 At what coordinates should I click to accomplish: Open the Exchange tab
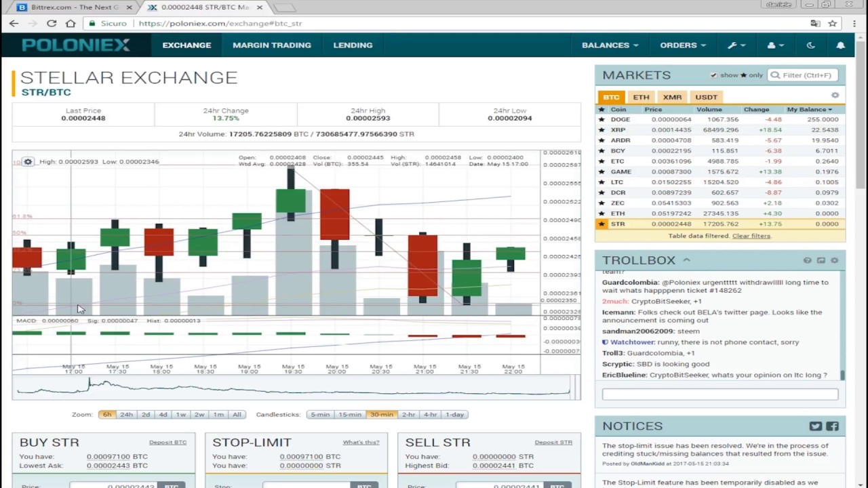point(186,45)
